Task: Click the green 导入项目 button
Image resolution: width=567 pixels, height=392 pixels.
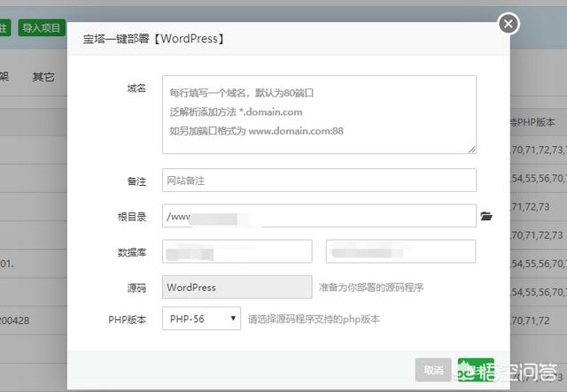Action: (x=42, y=27)
